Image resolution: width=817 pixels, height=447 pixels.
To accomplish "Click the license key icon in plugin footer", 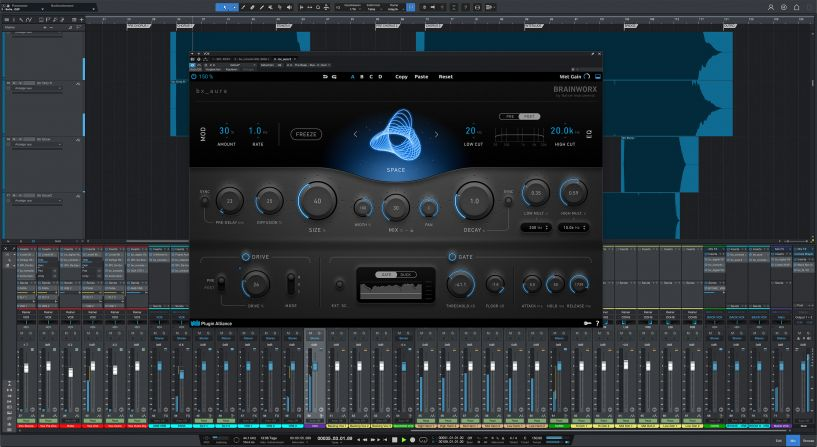I will [587, 324].
